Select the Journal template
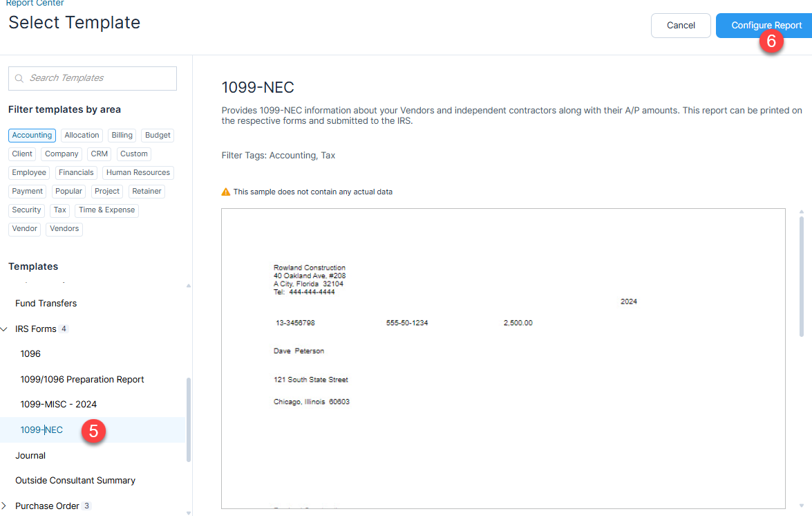Image resolution: width=812 pixels, height=516 pixels. point(30,455)
